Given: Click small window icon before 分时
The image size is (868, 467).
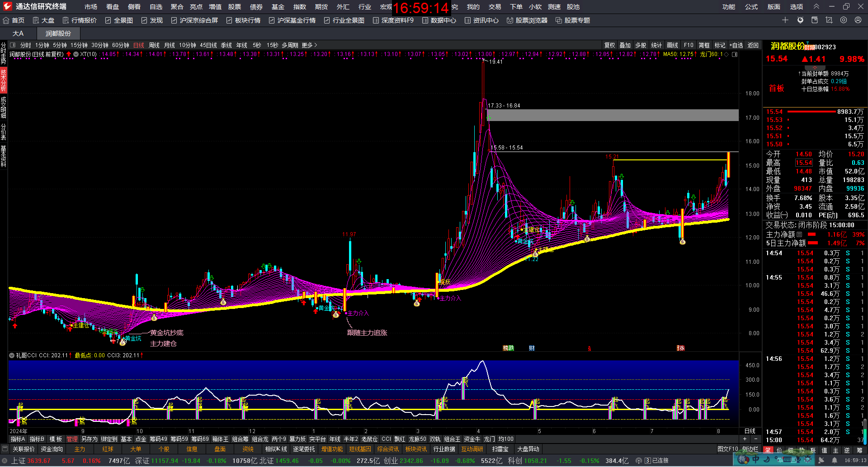Looking at the screenshot, I should [13, 45].
